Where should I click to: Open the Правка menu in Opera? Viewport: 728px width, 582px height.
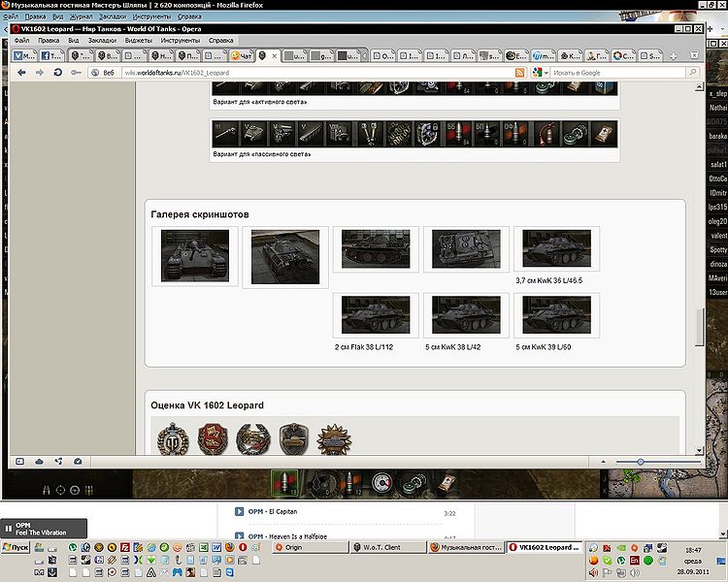pyautogui.click(x=49, y=41)
